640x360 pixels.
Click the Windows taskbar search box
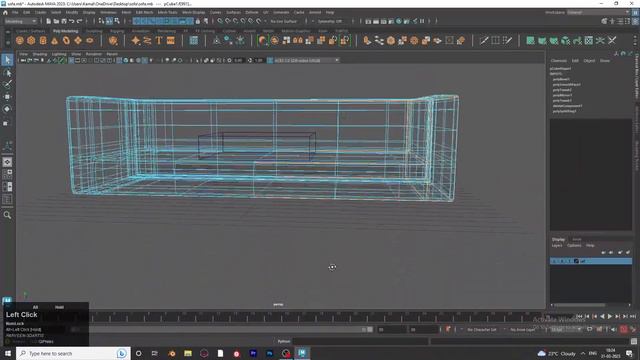tap(73, 353)
